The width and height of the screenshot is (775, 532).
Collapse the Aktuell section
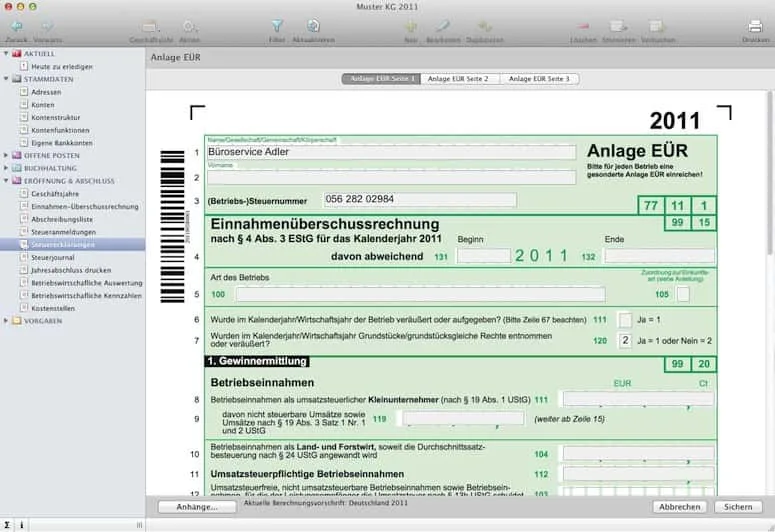click(6, 53)
